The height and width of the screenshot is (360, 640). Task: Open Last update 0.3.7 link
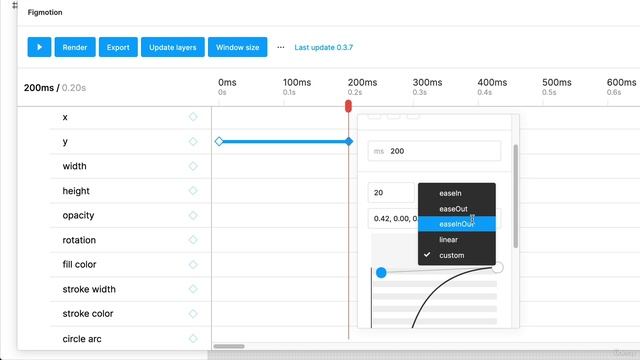[x=324, y=47]
